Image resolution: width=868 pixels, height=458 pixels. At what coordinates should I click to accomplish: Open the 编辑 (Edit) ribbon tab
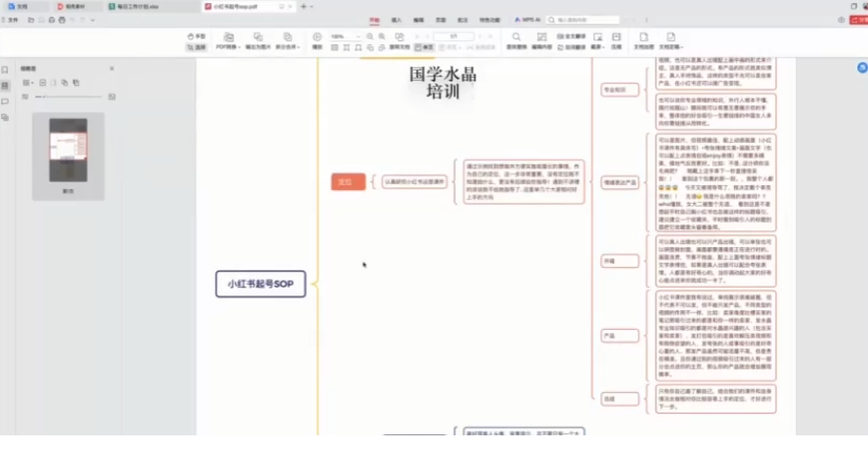(x=418, y=20)
